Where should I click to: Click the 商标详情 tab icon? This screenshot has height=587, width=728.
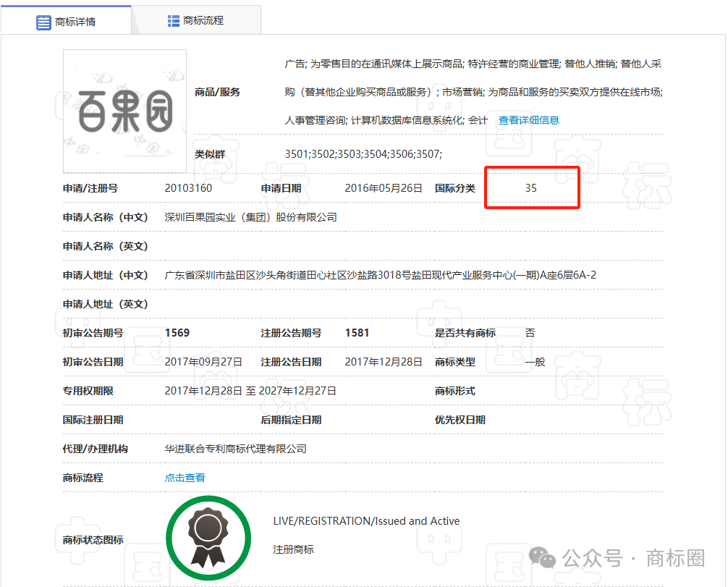pyautogui.click(x=43, y=21)
